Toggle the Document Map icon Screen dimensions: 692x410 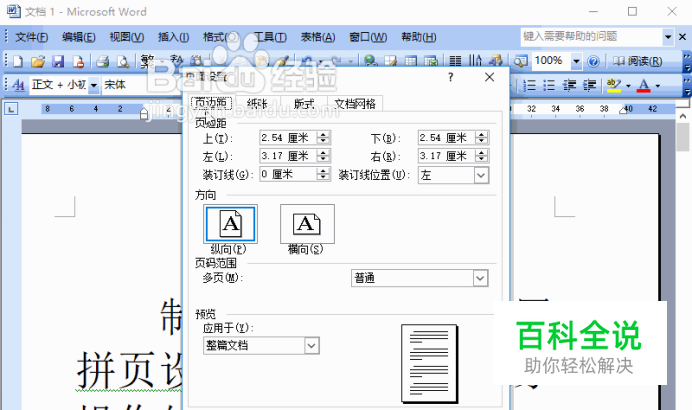pos(521,61)
